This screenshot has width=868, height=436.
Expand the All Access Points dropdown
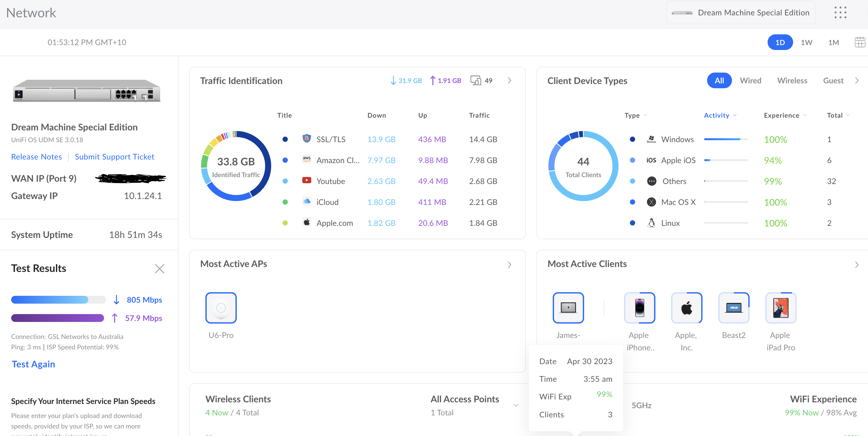515,405
